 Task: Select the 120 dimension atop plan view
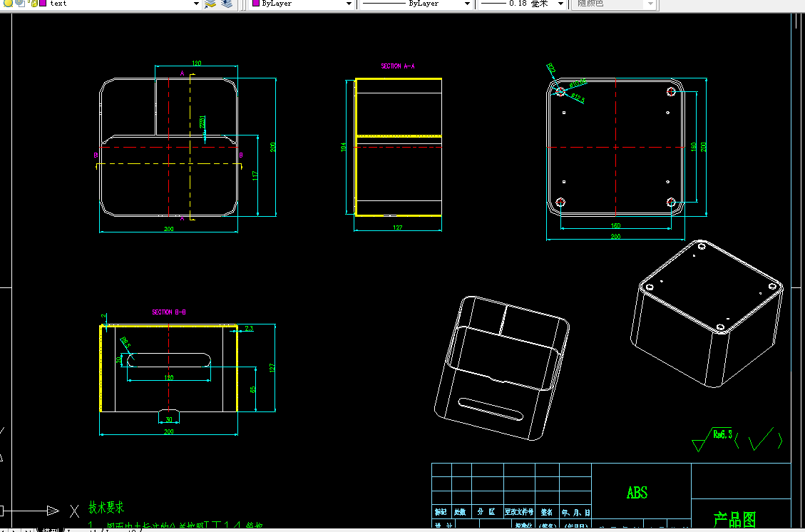(x=197, y=63)
